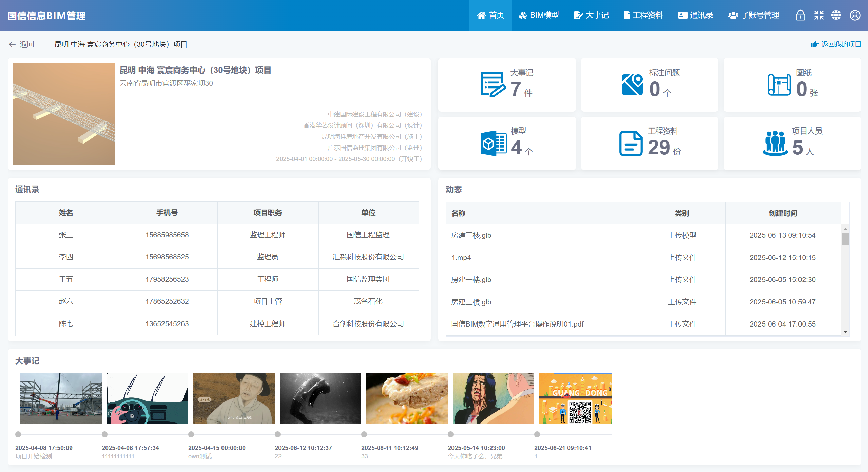Click 国信BIM数字通用管理平台操作说明01.pdf entry
Image resolution: width=868 pixels, height=472 pixels.
point(517,324)
